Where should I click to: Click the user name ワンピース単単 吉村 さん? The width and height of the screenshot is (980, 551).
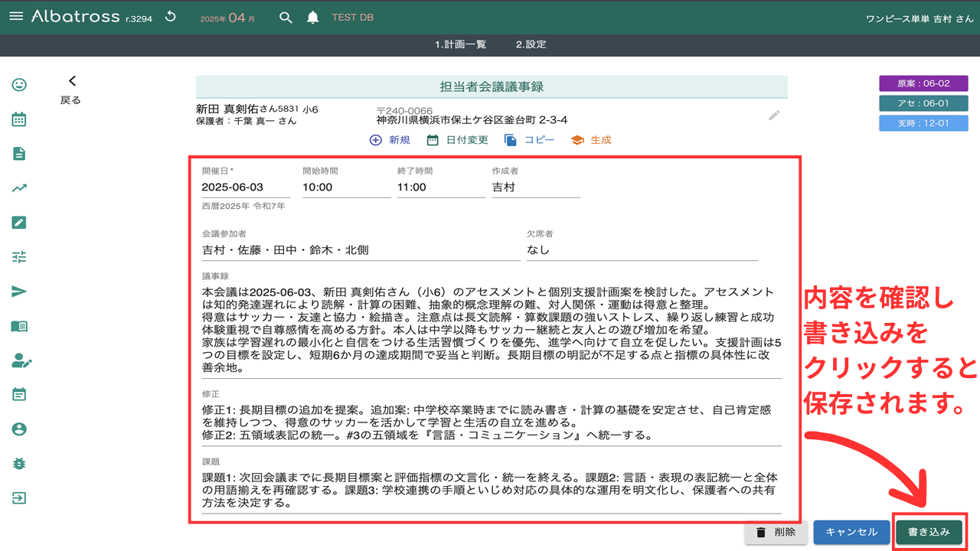pyautogui.click(x=920, y=18)
